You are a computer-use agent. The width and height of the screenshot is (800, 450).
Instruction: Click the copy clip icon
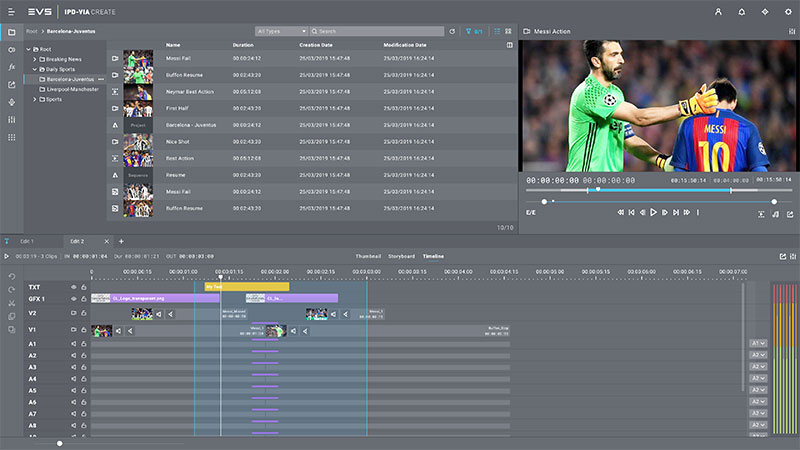point(12,316)
